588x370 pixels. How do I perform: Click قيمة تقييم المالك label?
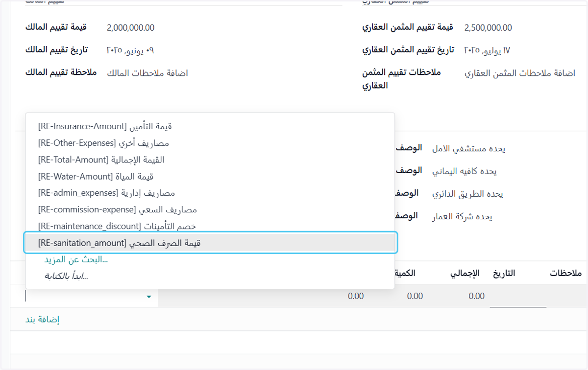pyautogui.click(x=56, y=27)
